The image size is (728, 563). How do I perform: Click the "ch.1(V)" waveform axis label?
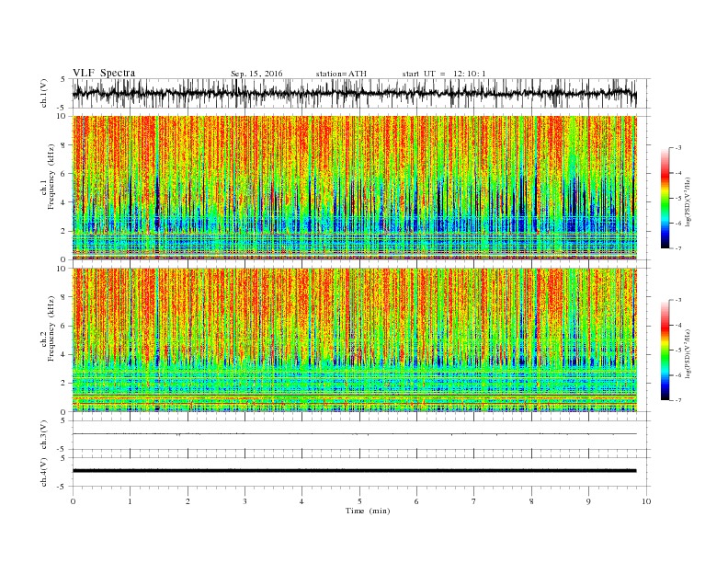pyautogui.click(x=44, y=93)
